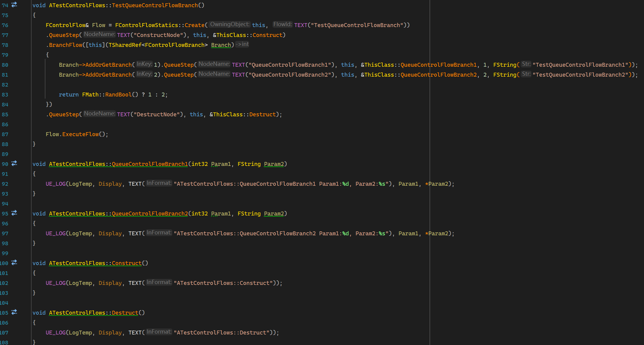This screenshot has width=644, height=345.
Task: Click the BranchFlow method call
Action: point(65,45)
